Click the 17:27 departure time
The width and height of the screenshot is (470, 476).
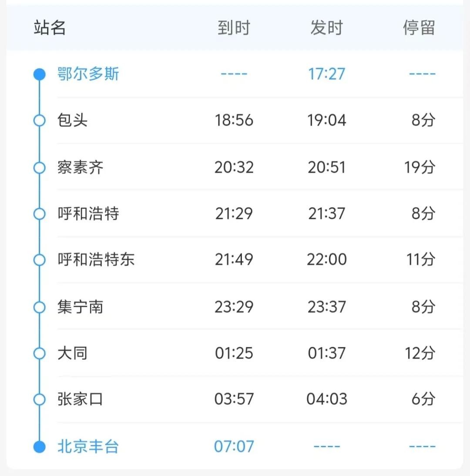click(x=326, y=74)
